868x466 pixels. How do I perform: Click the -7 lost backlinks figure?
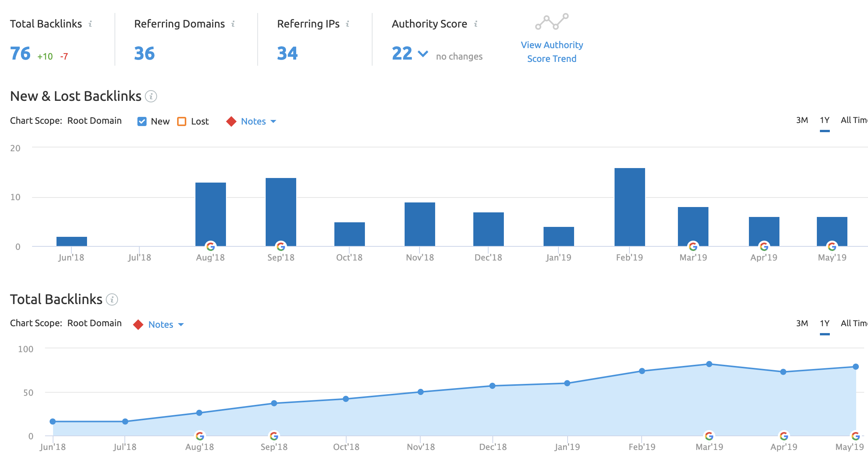(64, 57)
